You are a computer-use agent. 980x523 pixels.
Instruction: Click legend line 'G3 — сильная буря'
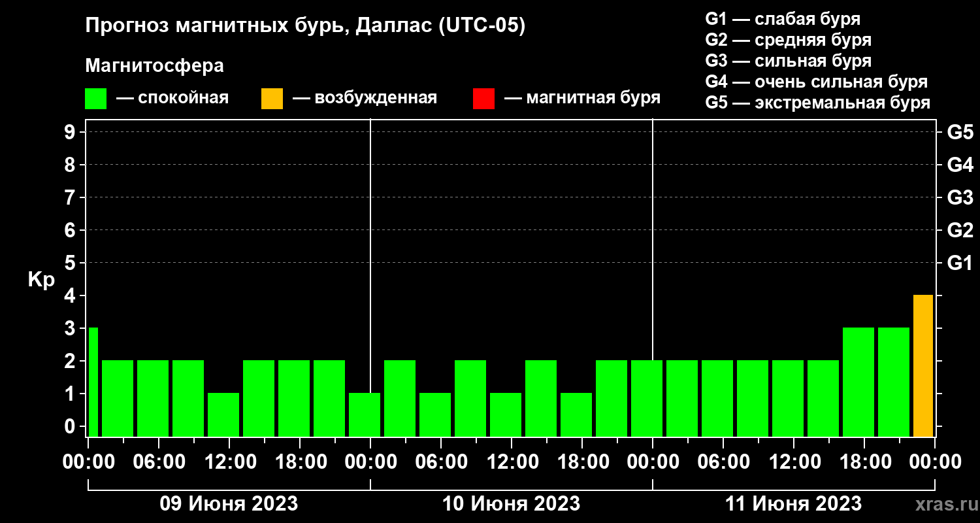[788, 61]
